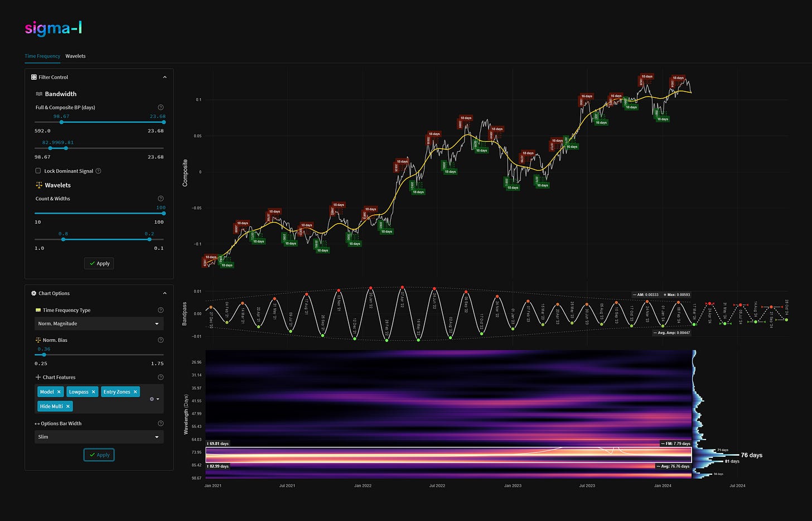Apply the Filter Control settings
Viewport: 812px width, 521px height.
coord(99,263)
